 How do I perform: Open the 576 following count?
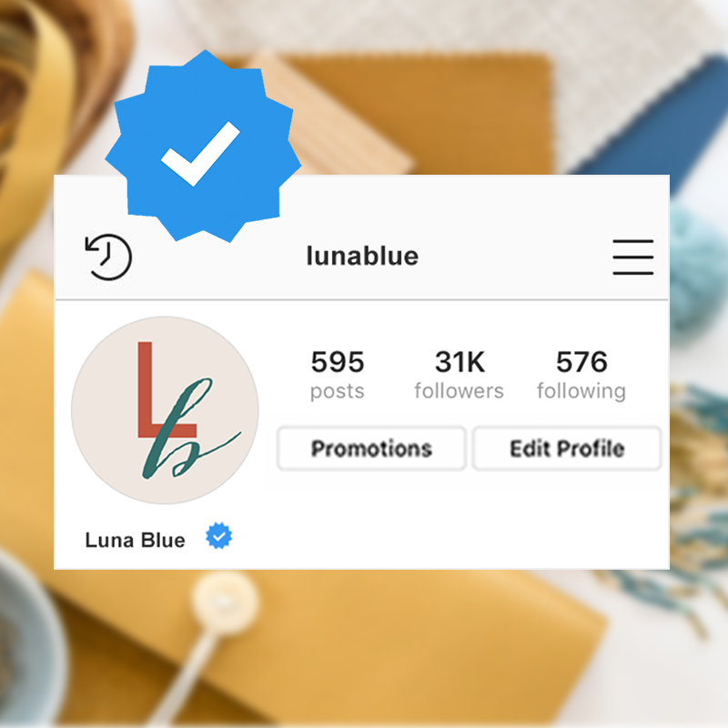[x=581, y=361]
